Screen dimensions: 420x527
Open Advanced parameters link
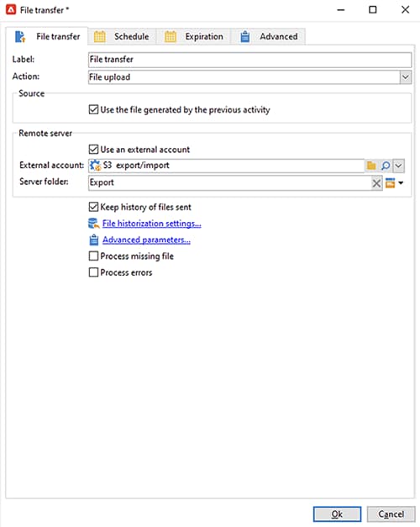coord(146,240)
